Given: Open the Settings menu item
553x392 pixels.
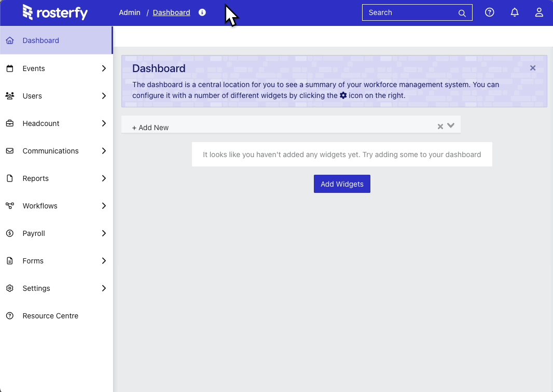Looking at the screenshot, I should 57,288.
